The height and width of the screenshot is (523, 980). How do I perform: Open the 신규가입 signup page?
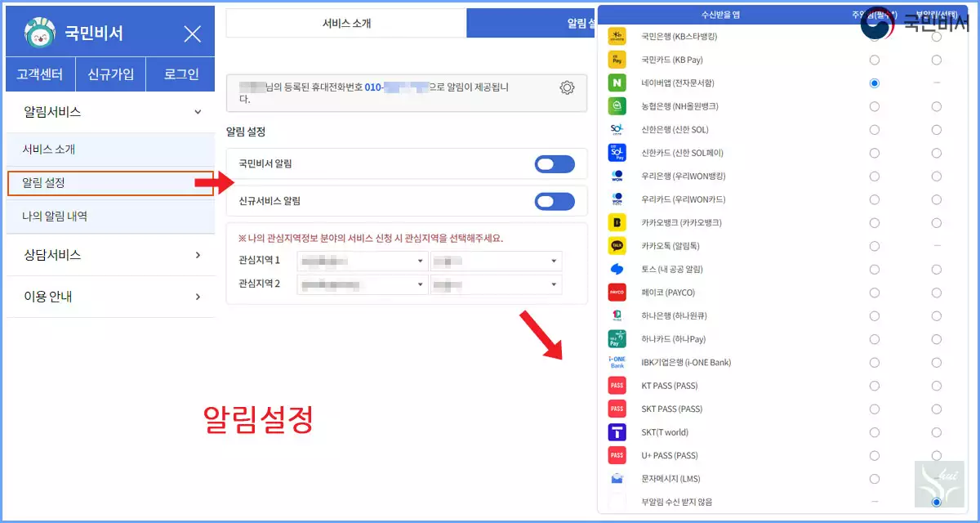point(109,74)
